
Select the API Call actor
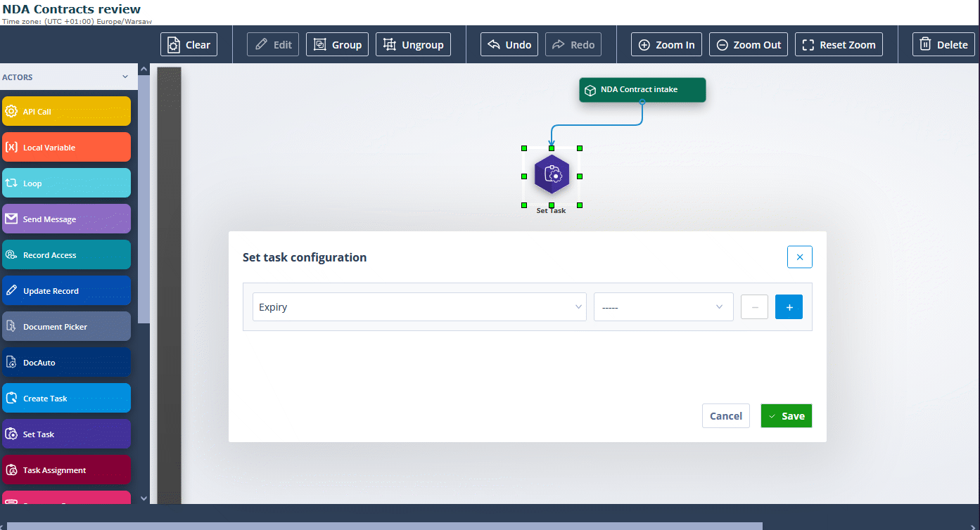click(66, 111)
